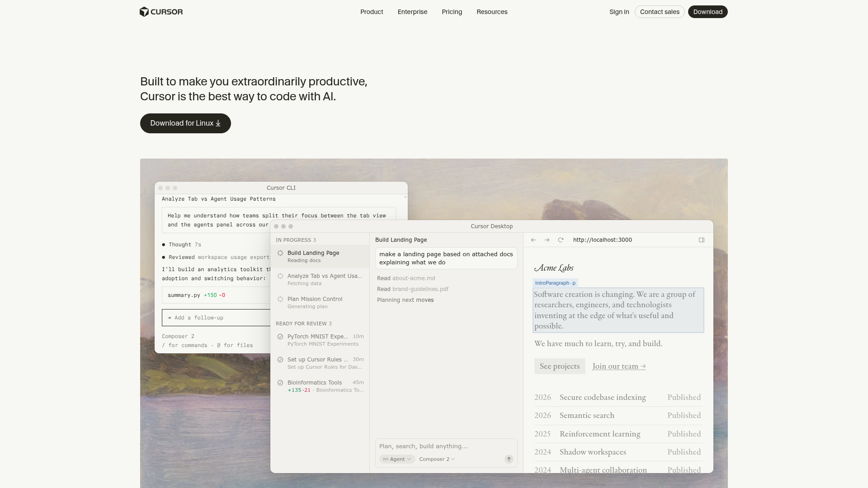Click the Read brand-guidelines.pdf step
The image size is (868, 488).
pos(413,289)
